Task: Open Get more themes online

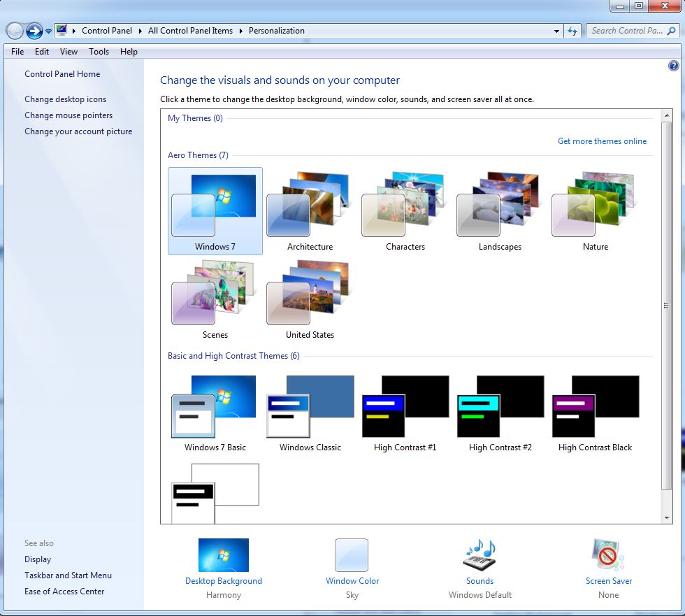Action: click(x=602, y=141)
